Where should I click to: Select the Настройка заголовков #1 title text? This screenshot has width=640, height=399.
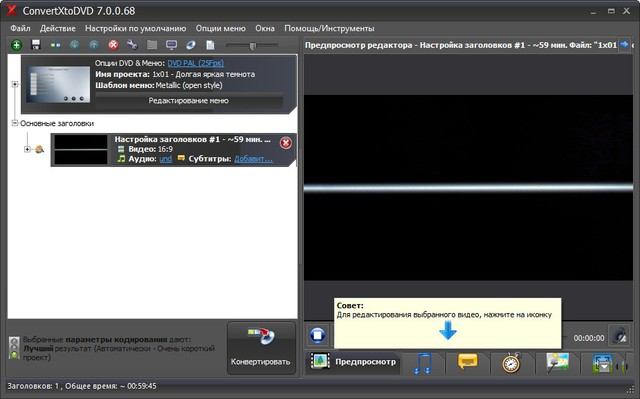192,139
